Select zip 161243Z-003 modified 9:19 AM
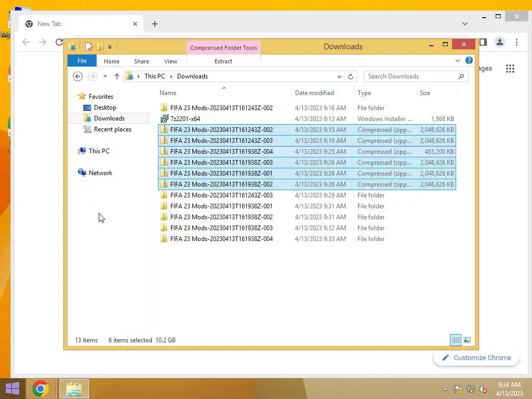This screenshot has height=399, width=532. 307,140
